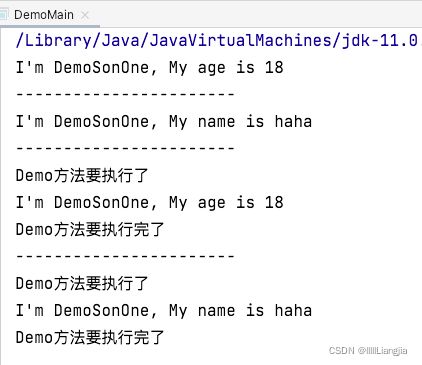Image resolution: width=422 pixels, height=365 pixels.
Task: Close the DemoMain tab
Action: pyautogui.click(x=85, y=15)
